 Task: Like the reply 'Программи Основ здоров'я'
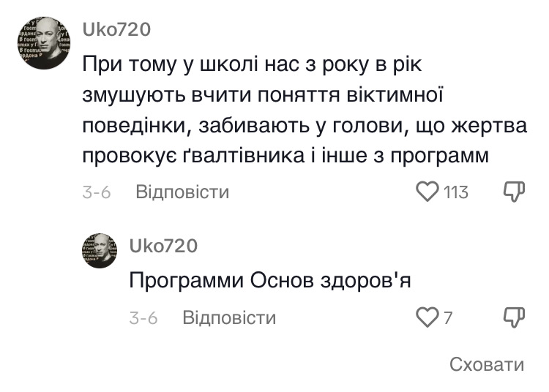[x=427, y=317]
